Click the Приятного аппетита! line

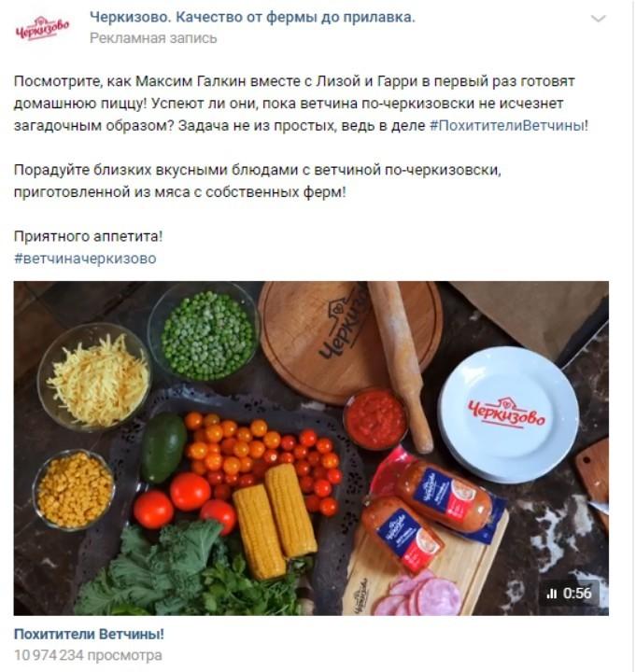tap(89, 236)
